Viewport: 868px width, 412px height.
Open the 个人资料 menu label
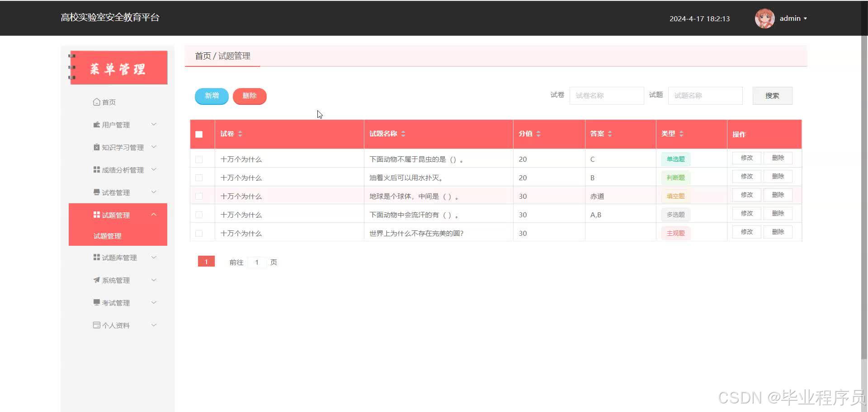[116, 325]
